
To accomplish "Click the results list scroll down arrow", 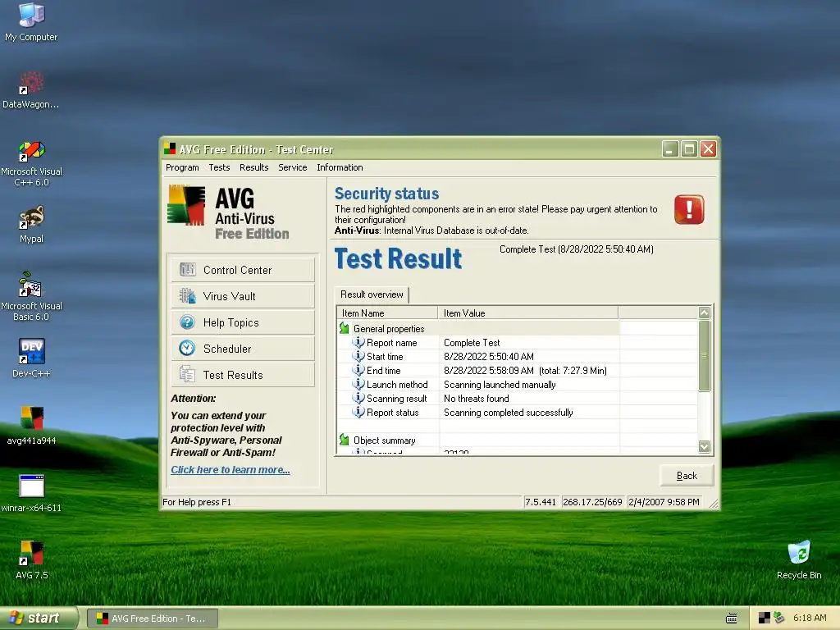I will [x=705, y=446].
